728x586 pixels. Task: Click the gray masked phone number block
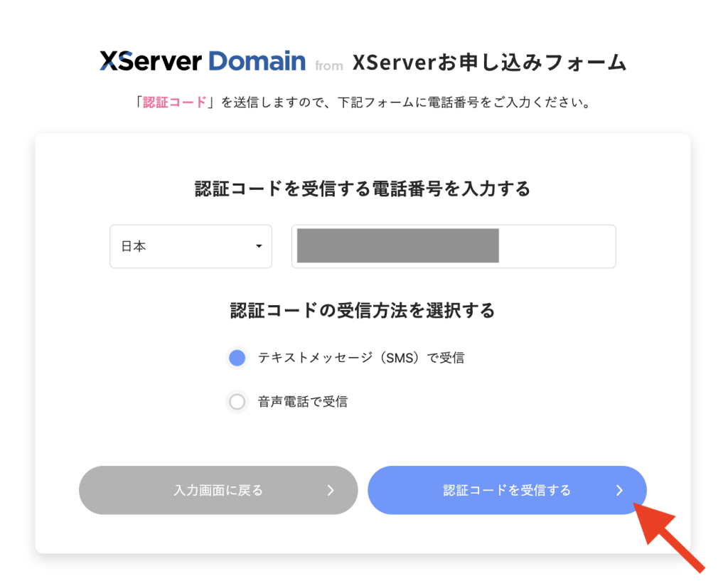coord(397,246)
